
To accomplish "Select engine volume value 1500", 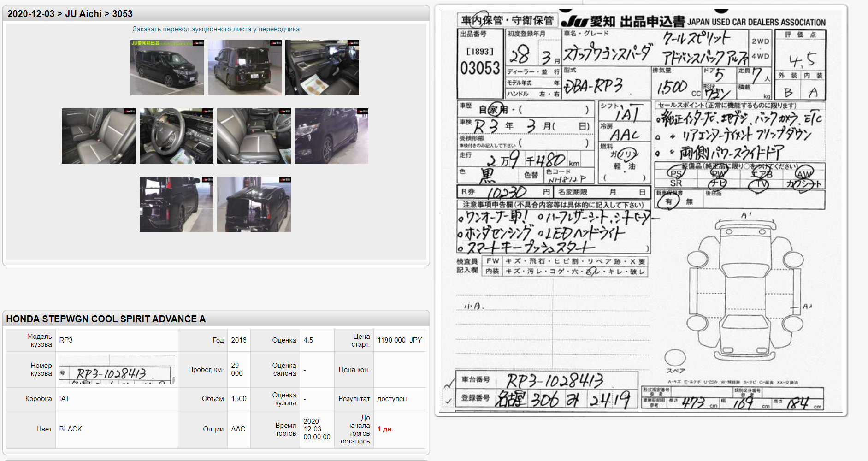I will pos(239,399).
